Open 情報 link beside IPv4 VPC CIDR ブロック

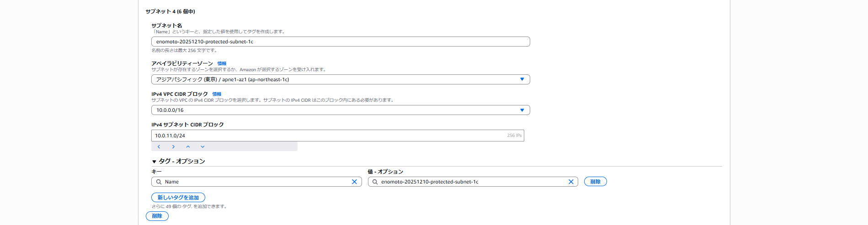tap(217, 94)
